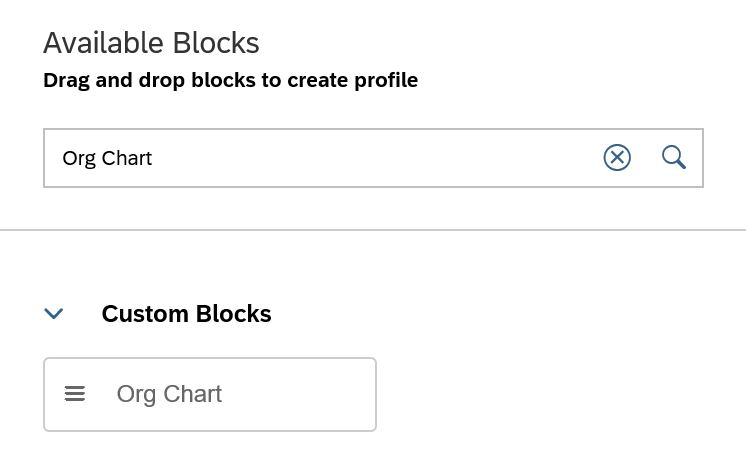Viewport: 746px width, 451px height.
Task: Click the word Blocks in the panel title
Action: (216, 43)
